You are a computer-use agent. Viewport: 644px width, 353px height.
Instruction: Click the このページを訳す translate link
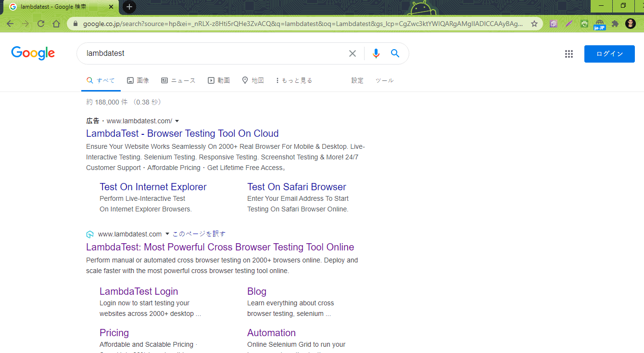199,234
